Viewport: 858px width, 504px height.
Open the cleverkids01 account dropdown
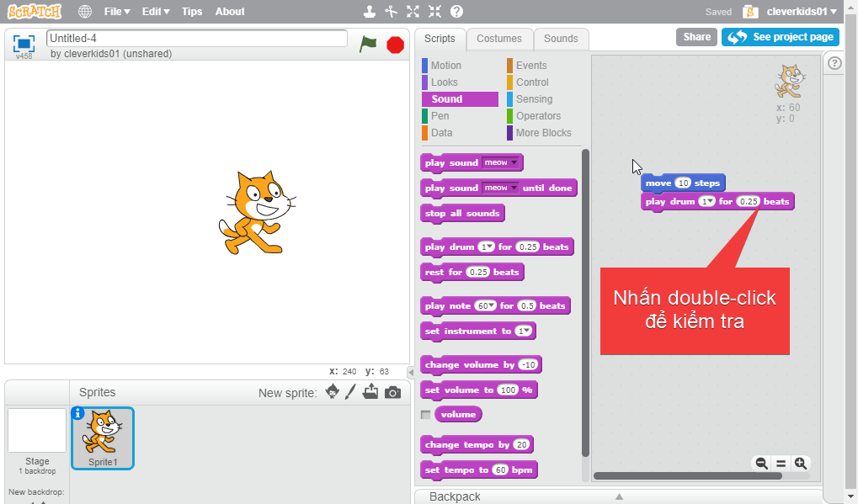pos(802,12)
